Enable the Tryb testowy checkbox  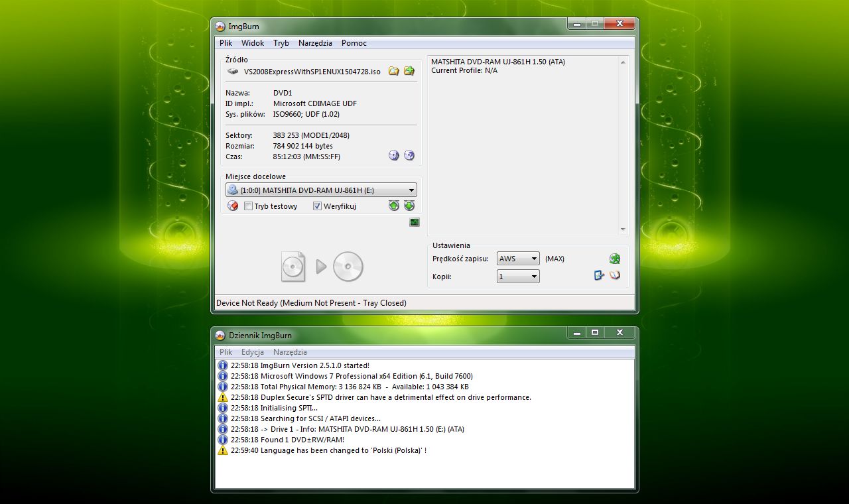point(249,206)
